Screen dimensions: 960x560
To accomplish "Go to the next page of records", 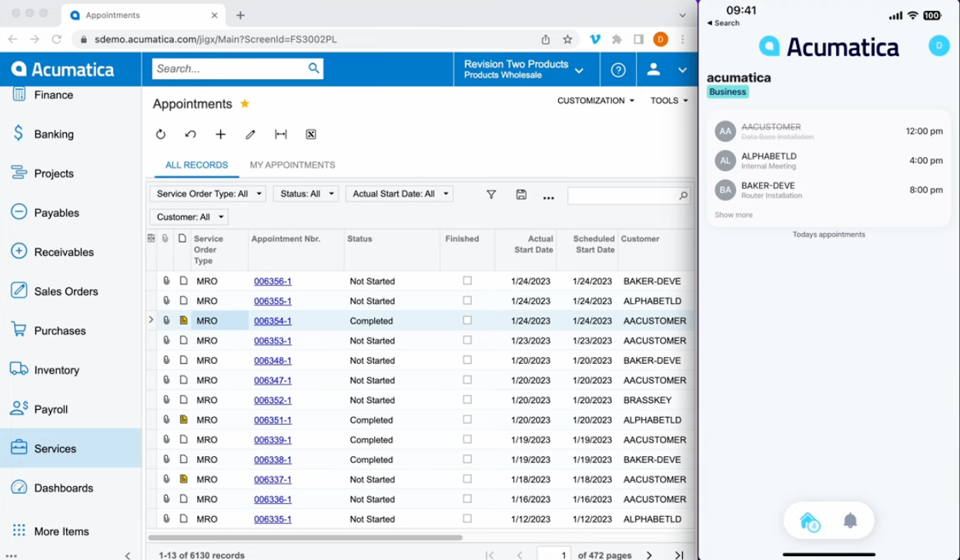I will coord(649,555).
